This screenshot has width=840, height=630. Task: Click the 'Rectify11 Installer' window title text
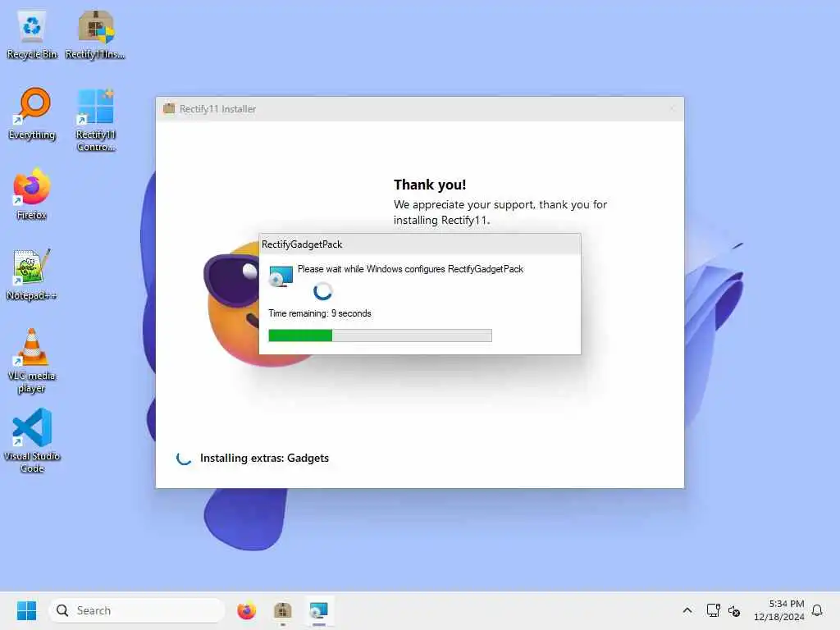point(217,109)
